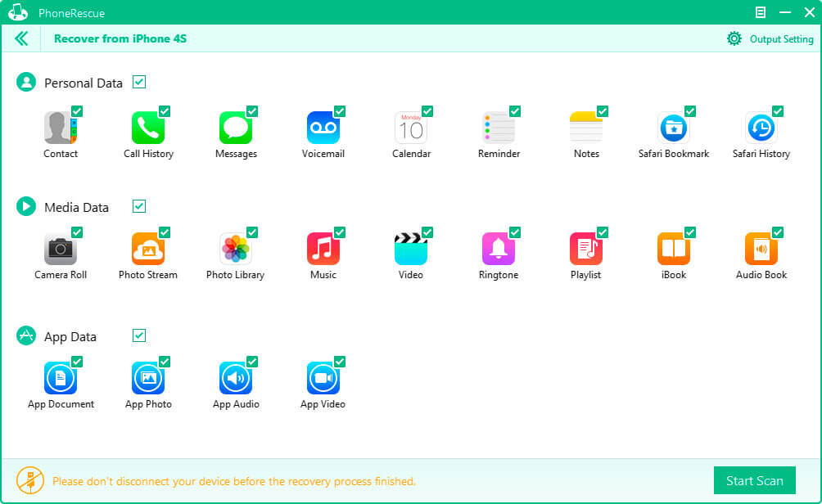This screenshot has height=504, width=822.
Task: Click the Camera Roll icon
Action: tap(61, 249)
